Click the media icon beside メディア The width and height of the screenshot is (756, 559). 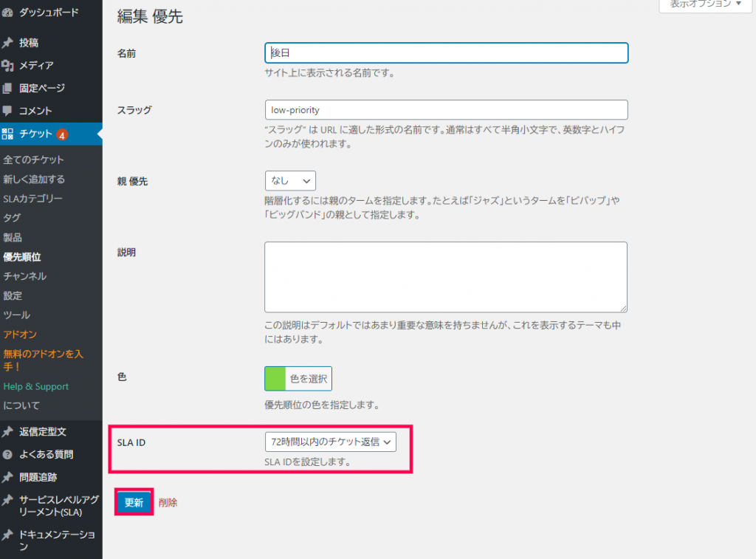(7, 65)
